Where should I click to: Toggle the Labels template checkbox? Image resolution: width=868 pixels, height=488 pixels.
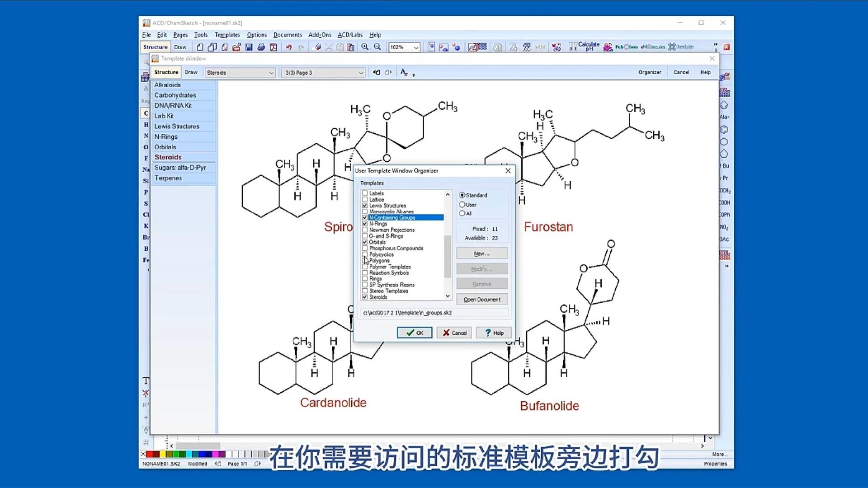coord(365,193)
